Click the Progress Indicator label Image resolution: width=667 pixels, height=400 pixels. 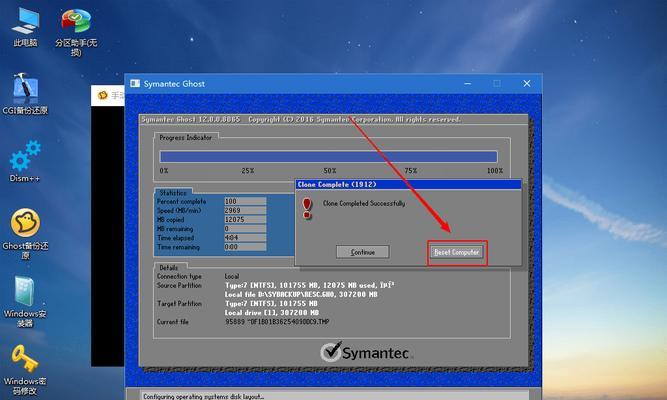(x=185, y=137)
